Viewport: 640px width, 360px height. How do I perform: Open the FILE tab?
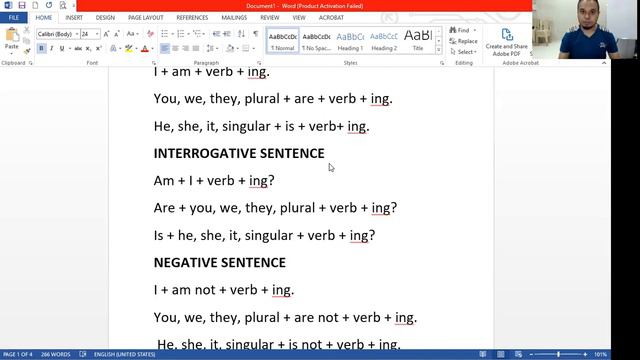pos(13,18)
